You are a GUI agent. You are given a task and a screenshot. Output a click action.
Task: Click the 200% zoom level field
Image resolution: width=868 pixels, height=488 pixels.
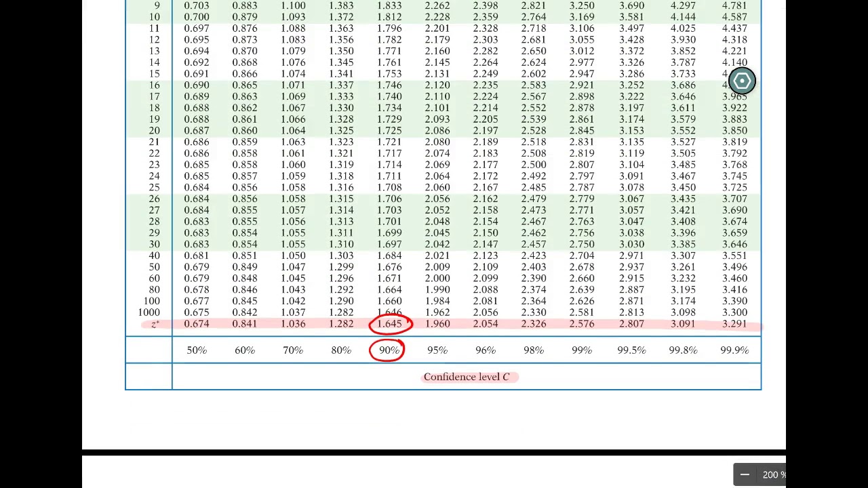click(x=774, y=475)
